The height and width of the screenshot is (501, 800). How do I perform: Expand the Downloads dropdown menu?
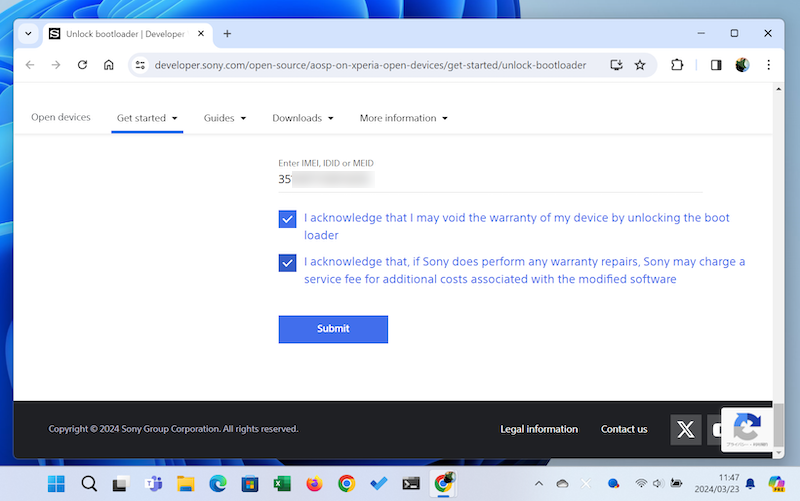[x=303, y=118]
